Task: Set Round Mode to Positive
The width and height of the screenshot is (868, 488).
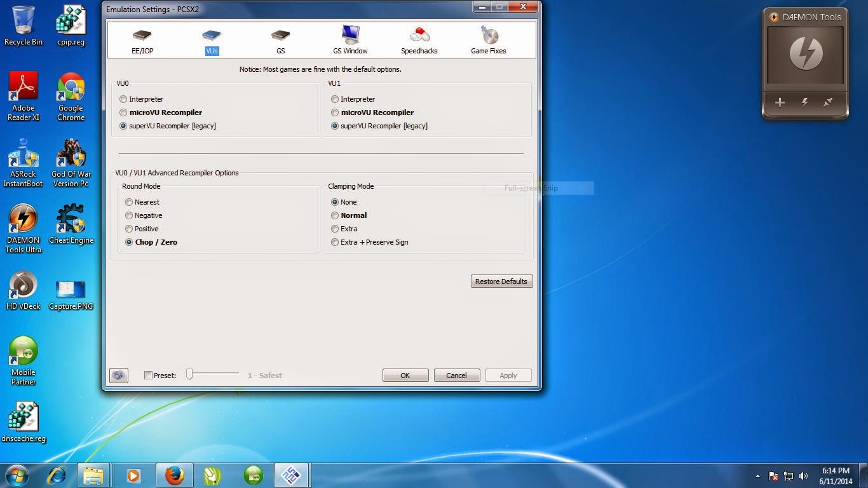Action: tap(142, 229)
